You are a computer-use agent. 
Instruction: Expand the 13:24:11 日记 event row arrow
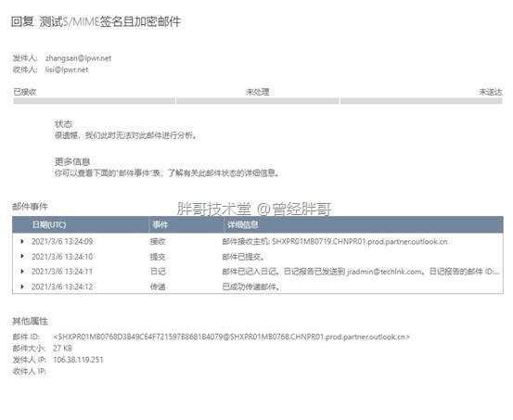[x=22, y=271]
